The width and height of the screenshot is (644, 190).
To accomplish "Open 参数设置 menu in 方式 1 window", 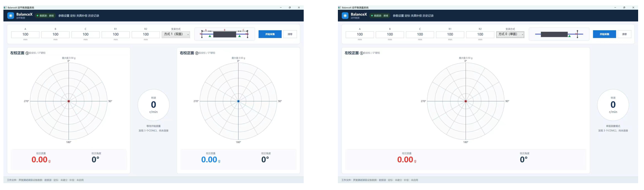I will coord(63,16).
